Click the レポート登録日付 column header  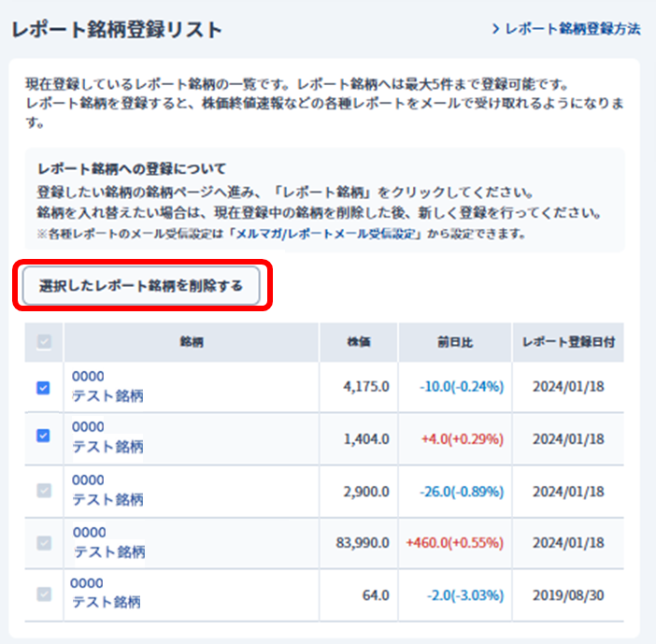click(567, 343)
